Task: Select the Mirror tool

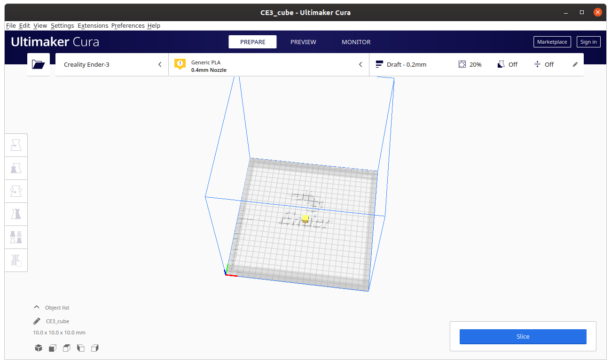Action: pyautogui.click(x=16, y=214)
